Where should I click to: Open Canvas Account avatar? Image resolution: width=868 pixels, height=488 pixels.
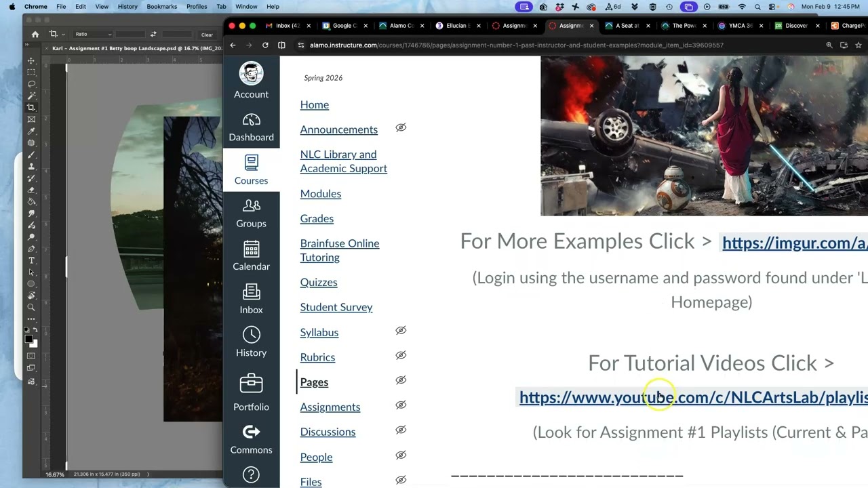[251, 73]
